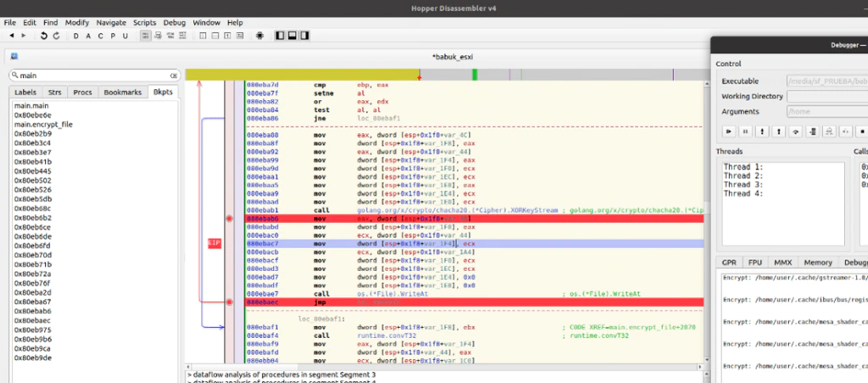
Task: Open the Memory tab in Debugger
Action: 818,263
